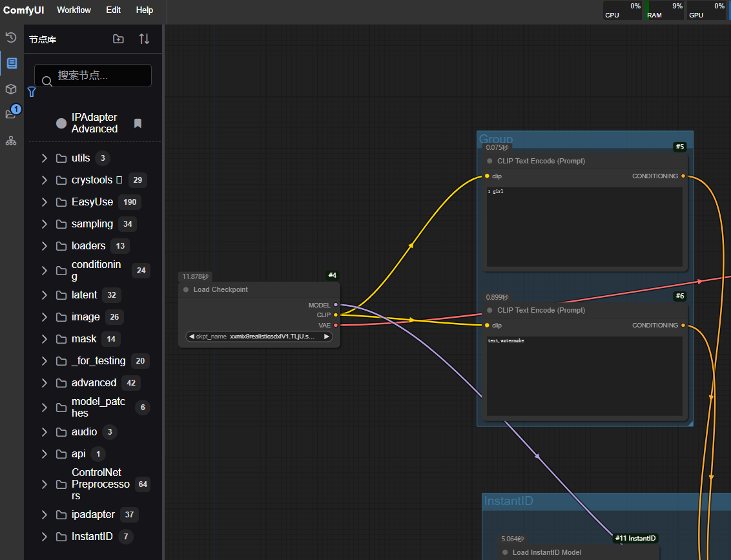Click the sort order arrows icon
Screen dimensions: 731x560
(x=144, y=39)
